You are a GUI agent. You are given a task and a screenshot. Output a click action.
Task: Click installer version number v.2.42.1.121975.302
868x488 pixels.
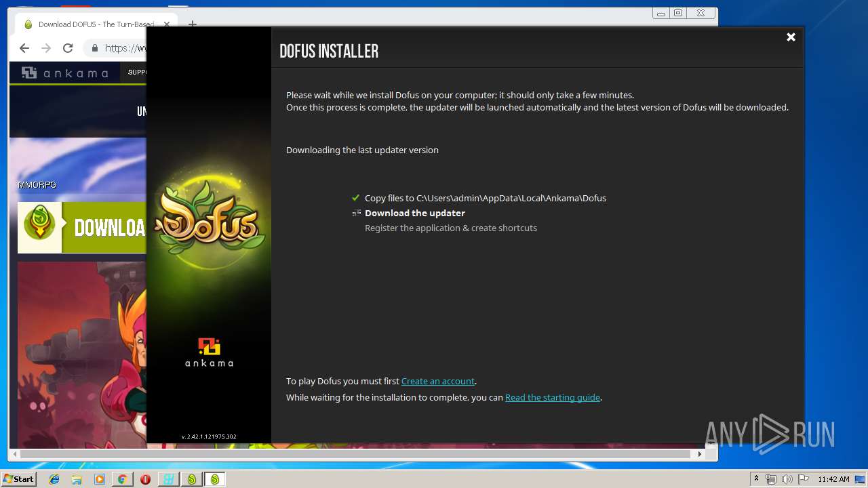(x=209, y=436)
